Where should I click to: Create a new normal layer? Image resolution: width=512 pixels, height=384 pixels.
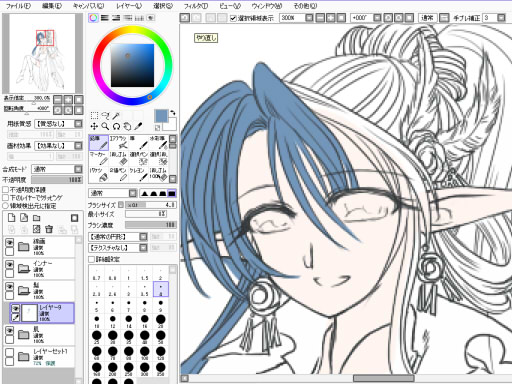pos(12,218)
